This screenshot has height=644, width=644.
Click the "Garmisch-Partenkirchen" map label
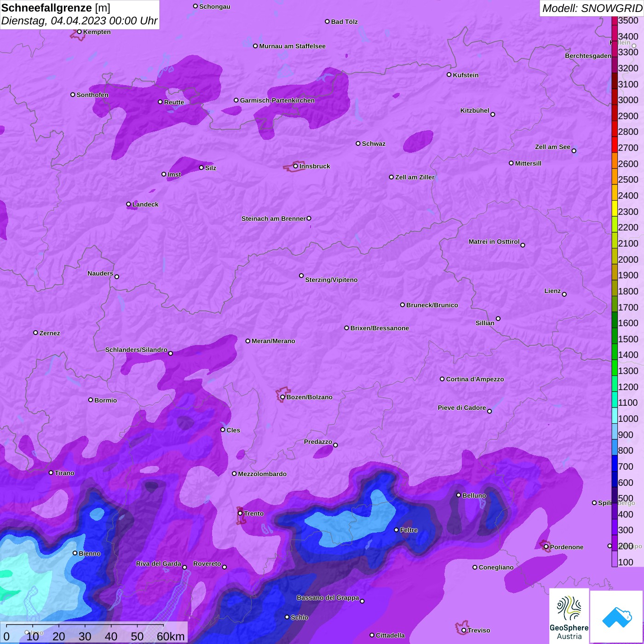(x=277, y=100)
